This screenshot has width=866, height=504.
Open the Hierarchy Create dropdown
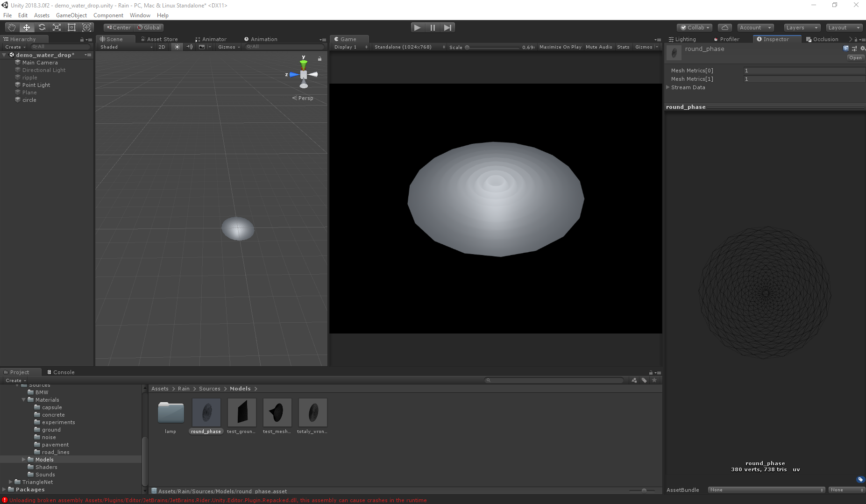tap(15, 47)
